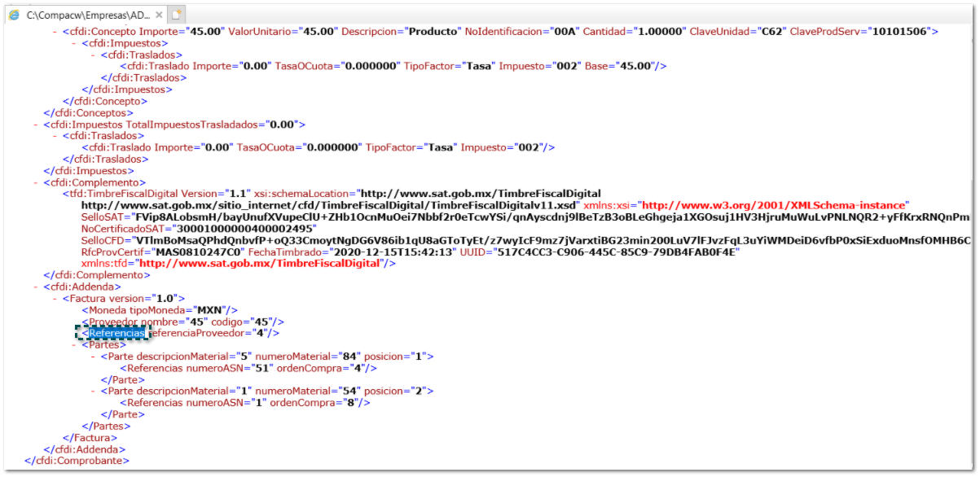Click tipoMoneda value MXN
The height and width of the screenshot is (477, 980).
tap(208, 310)
